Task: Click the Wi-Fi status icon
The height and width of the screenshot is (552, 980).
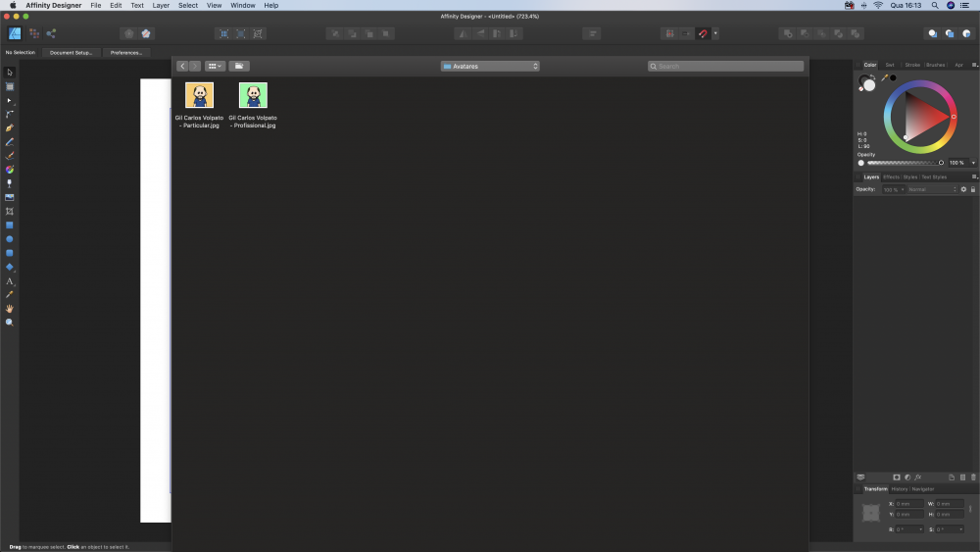Action: tap(878, 5)
